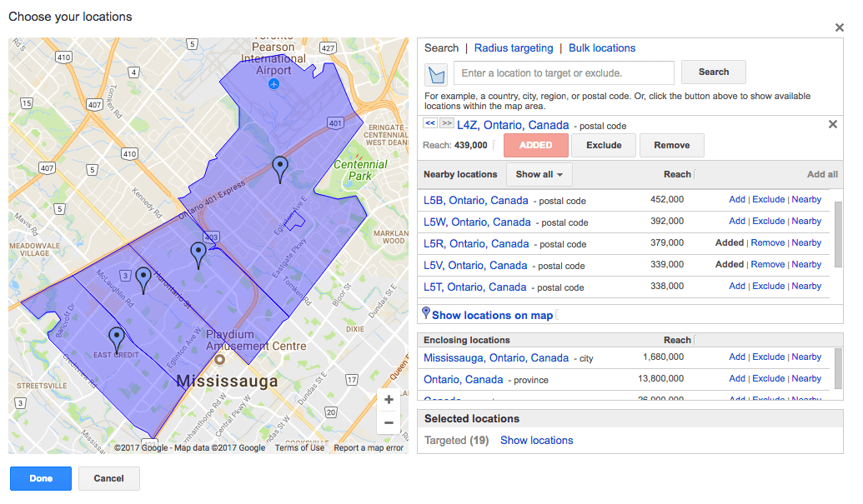Click the map pin near Highway 403 marker
This screenshot has height=504, width=863.
pyautogui.click(x=198, y=256)
